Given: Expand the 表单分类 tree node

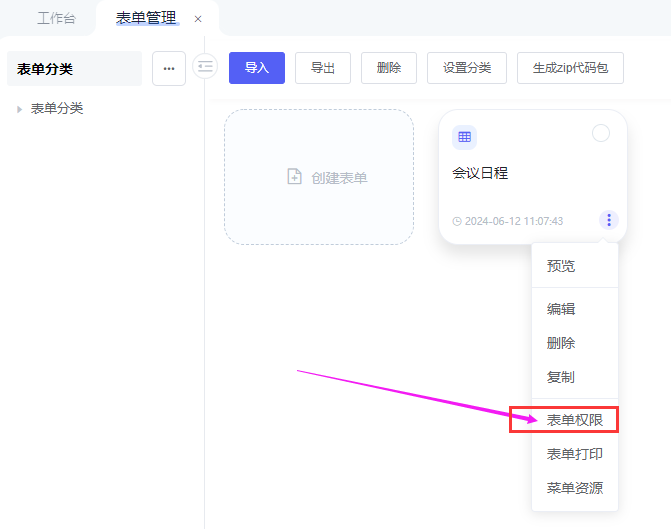Looking at the screenshot, I should [19, 109].
